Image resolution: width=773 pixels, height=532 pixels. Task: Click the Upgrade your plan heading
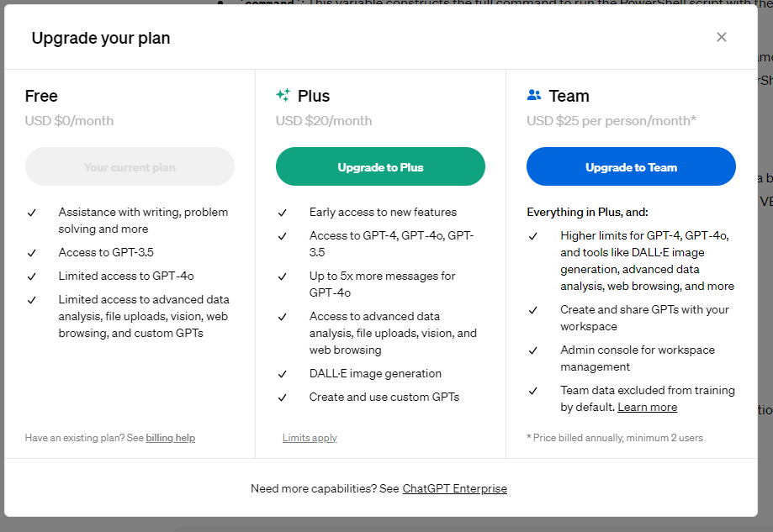(101, 38)
